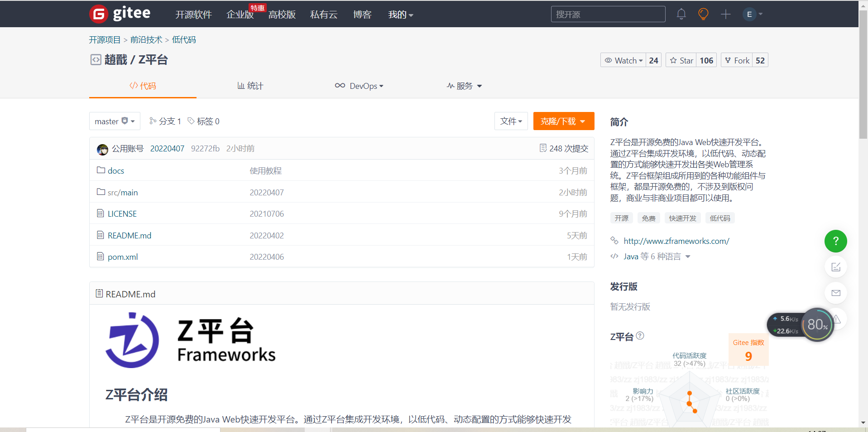Click the link icon beside website URL
Screen dimensions: 868x432
[x=614, y=241]
